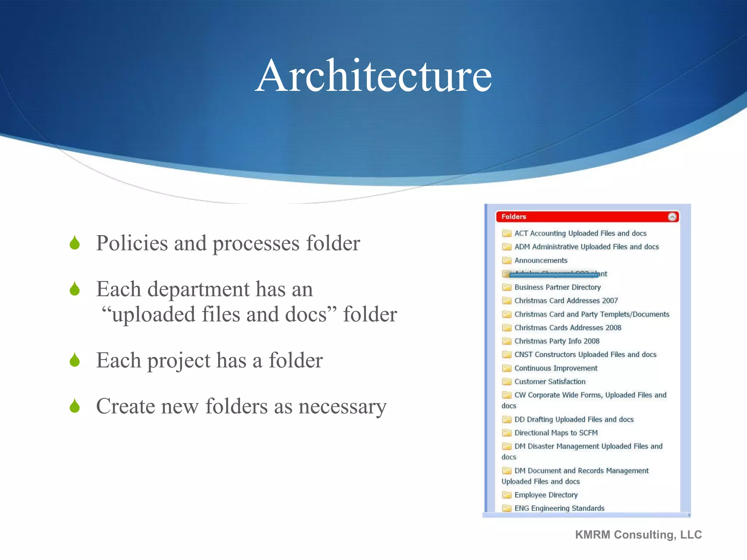Viewport: 747px width, 560px height.
Task: Click the horizontal scrollbar right arrow under Folders
Action: tap(689, 515)
